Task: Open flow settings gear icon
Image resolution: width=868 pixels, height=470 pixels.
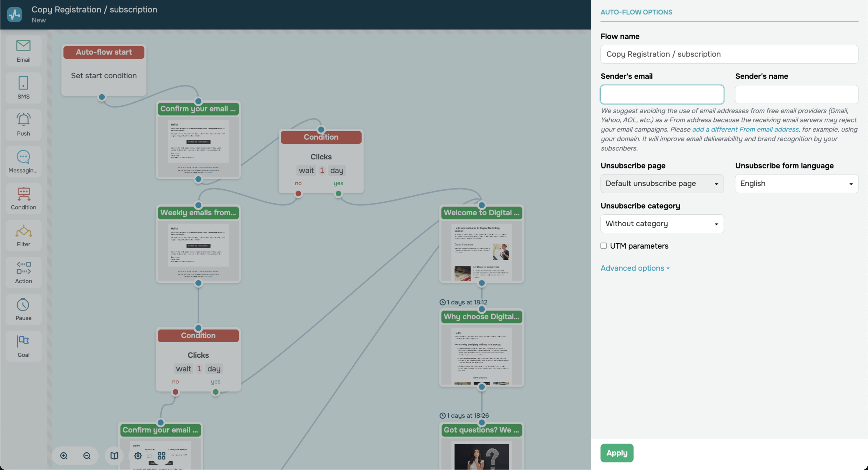Action: pyautogui.click(x=138, y=455)
